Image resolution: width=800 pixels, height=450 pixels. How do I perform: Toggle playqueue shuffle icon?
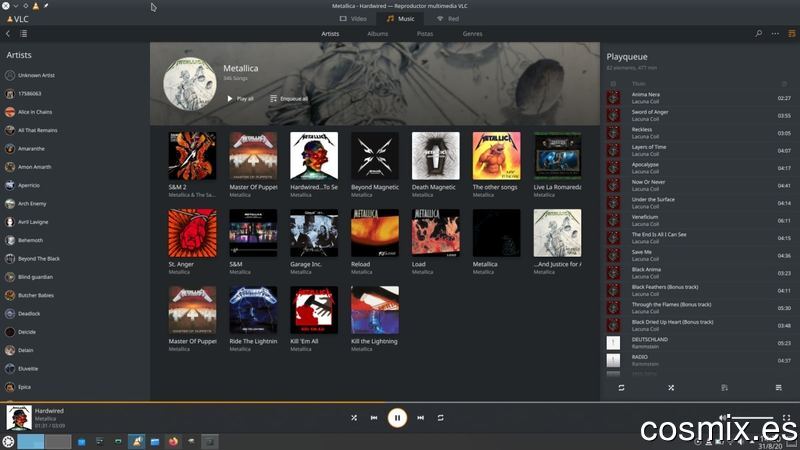(671, 388)
